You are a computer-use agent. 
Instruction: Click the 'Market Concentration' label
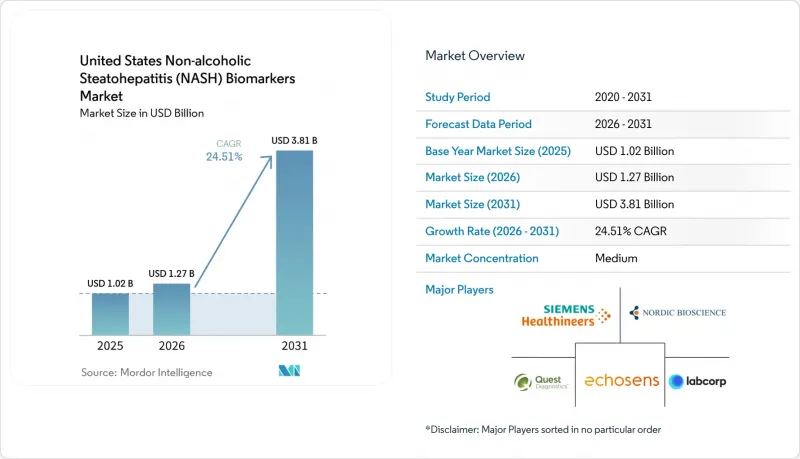tap(482, 258)
